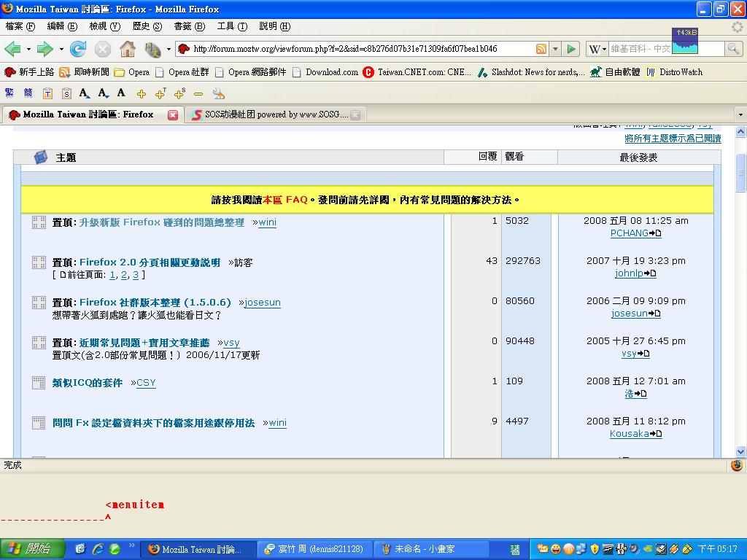
Task: Expand the address bar history dropdown
Action: (x=555, y=49)
